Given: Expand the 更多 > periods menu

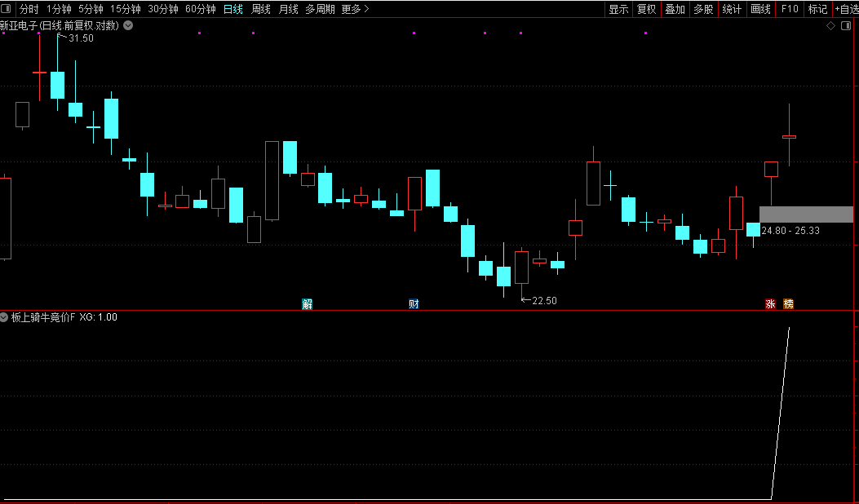Looking at the screenshot, I should (355, 9).
